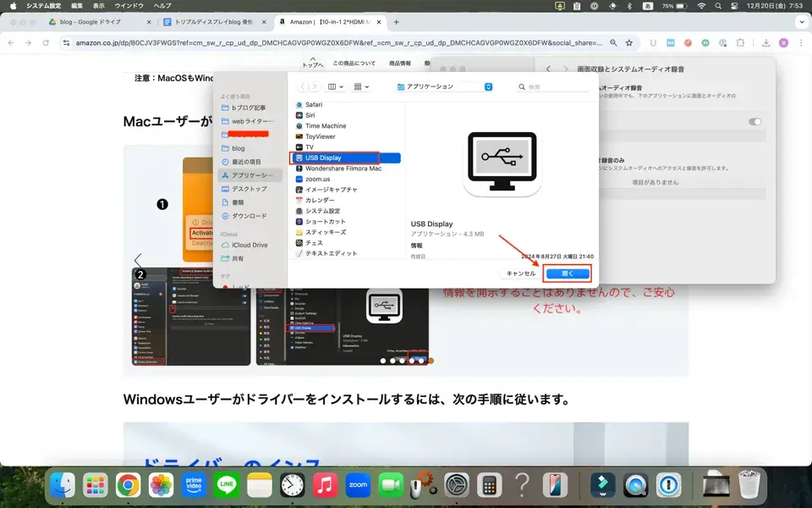Open iPhone Mirroring icon in the Dock
This screenshot has height=508, width=812.
[555, 486]
